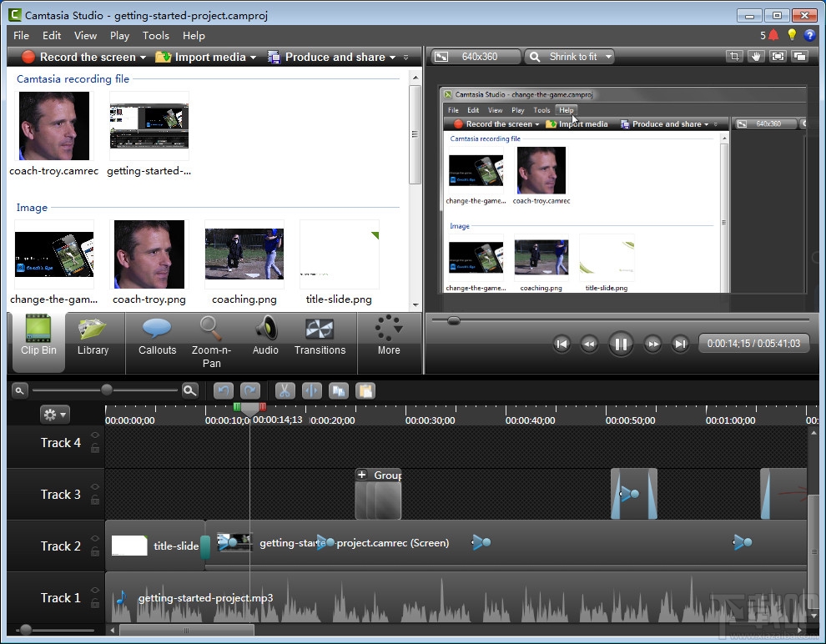Click the 640x360 editing dimensions button
Image resolution: width=826 pixels, height=644 pixels.
(476, 57)
